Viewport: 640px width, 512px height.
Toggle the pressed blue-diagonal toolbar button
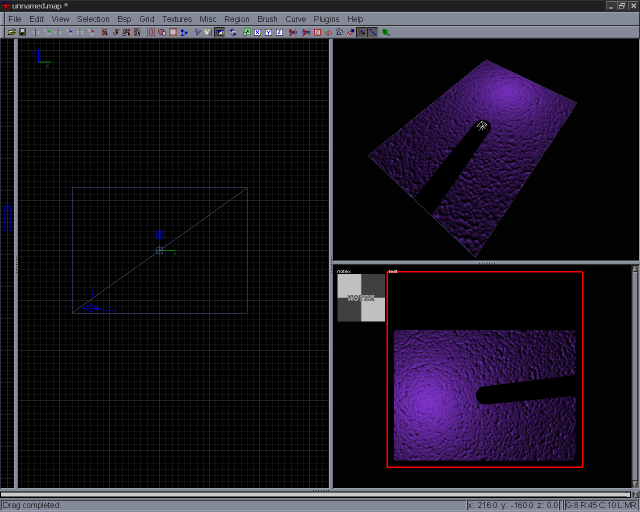coord(372,32)
